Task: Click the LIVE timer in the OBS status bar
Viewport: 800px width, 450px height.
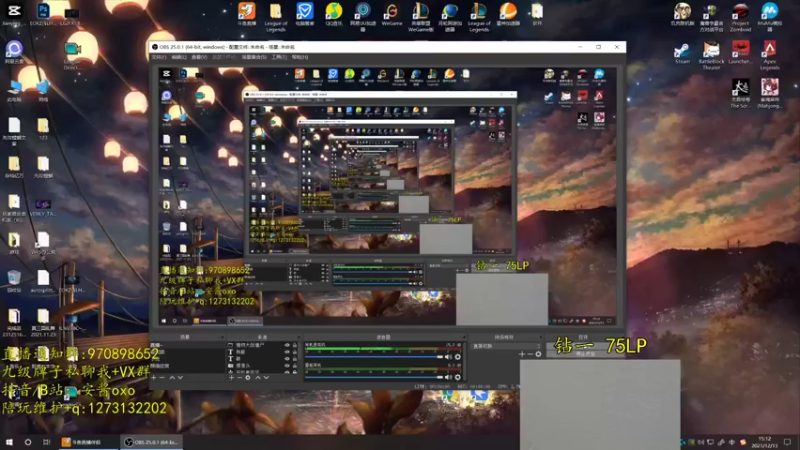Action: click(432, 387)
